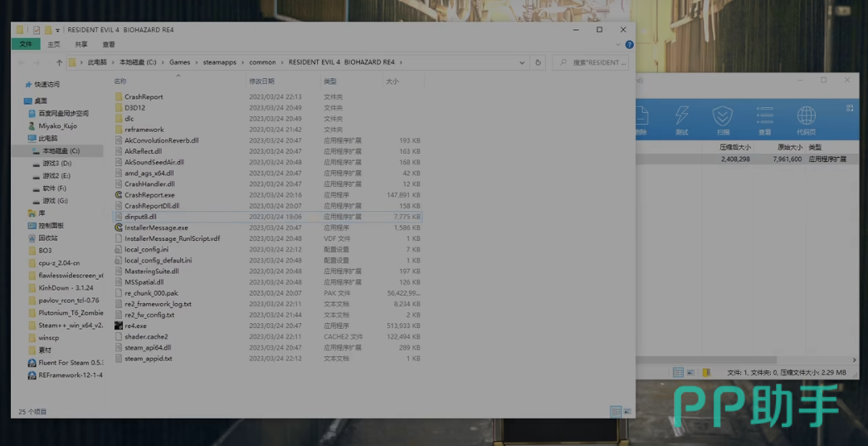This screenshot has width=868, height=446.
Task: Select the re4.exe file
Action: click(135, 326)
